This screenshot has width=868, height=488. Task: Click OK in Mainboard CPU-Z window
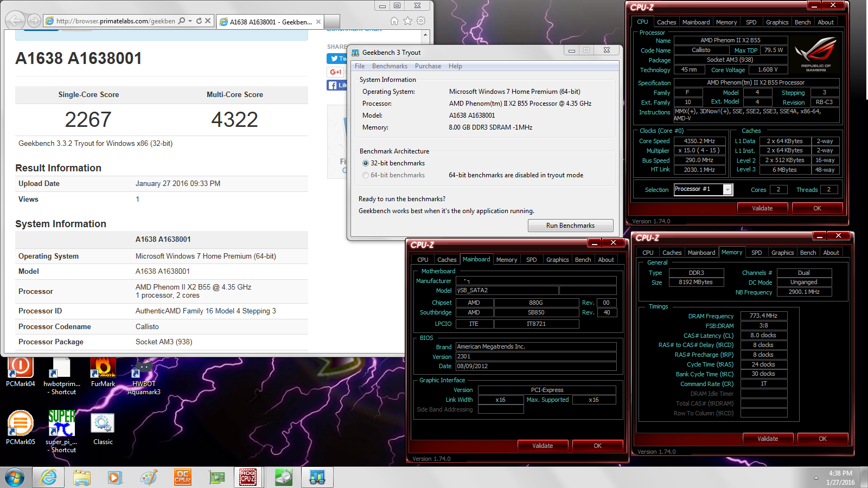597,446
